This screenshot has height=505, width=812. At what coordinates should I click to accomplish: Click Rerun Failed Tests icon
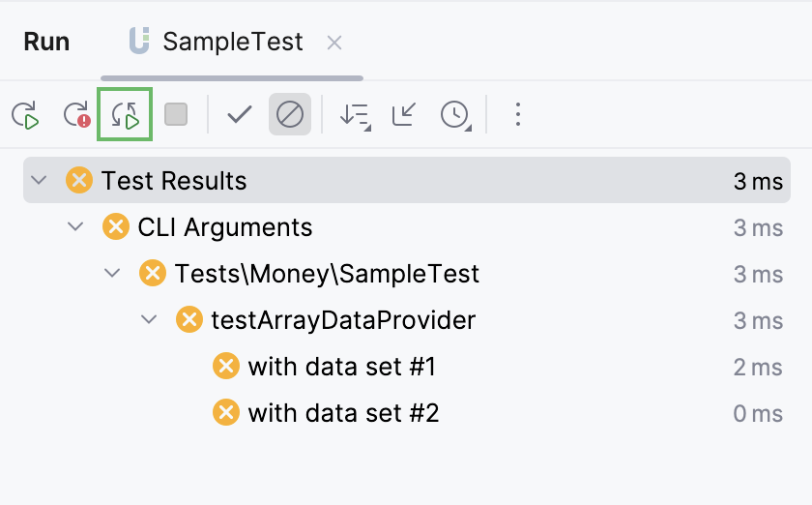(x=76, y=115)
